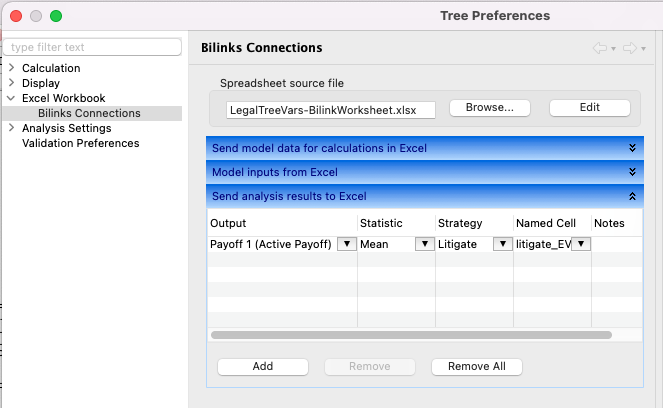Click the Edit button
Viewport: 663px width, 408px height.
(x=589, y=108)
